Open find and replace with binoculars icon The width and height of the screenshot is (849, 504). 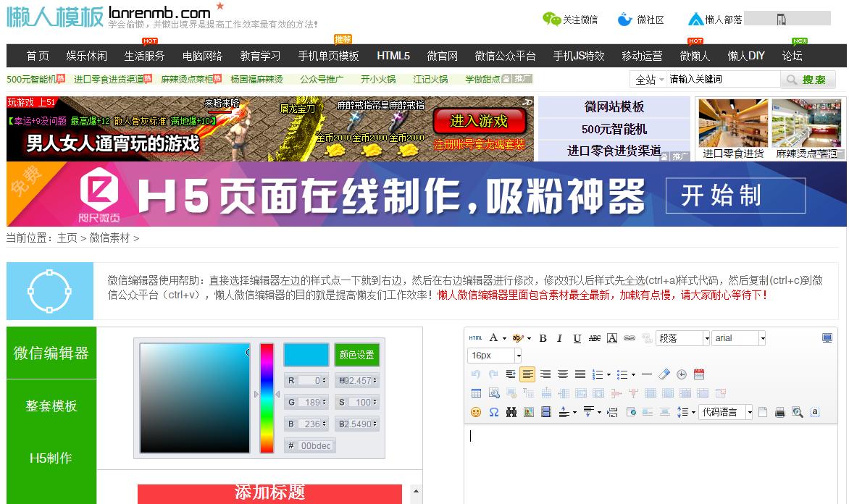(x=511, y=411)
